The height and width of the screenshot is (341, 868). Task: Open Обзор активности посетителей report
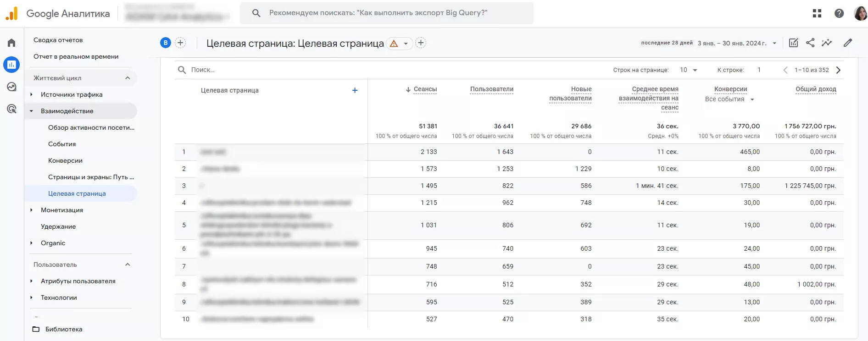[91, 127]
